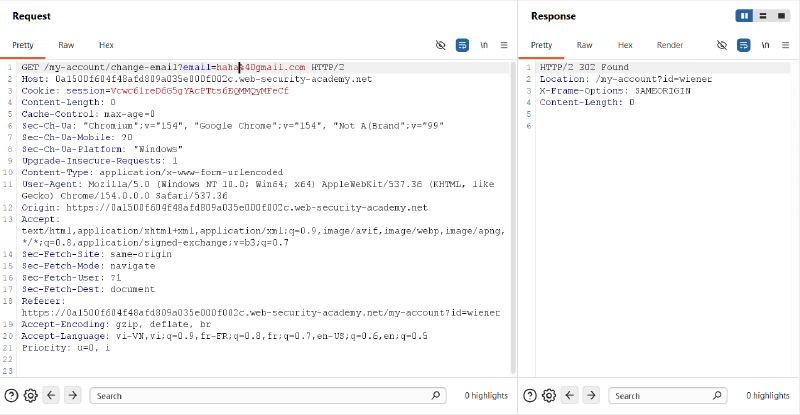
Task: Select combined tabs layout icon
Action: click(x=781, y=16)
